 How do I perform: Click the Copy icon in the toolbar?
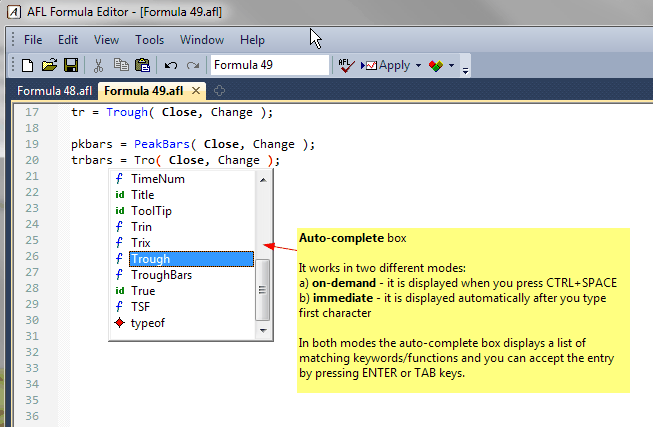pyautogui.click(x=121, y=65)
